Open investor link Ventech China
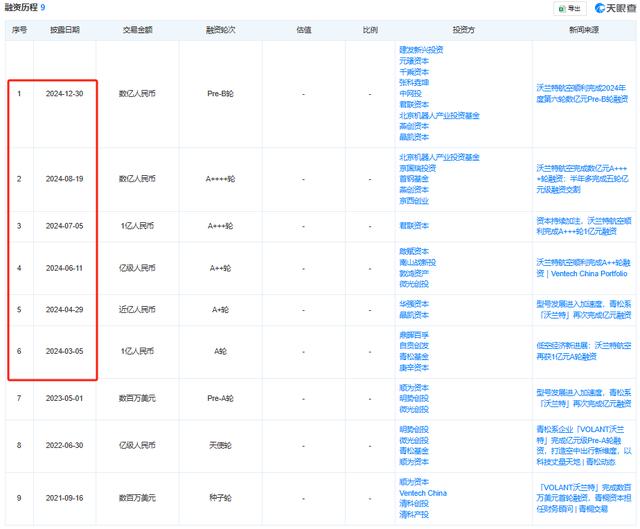This screenshot has width=640, height=529. 423,493
